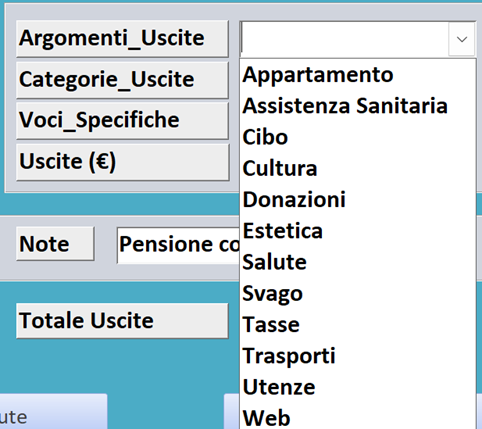The width and height of the screenshot is (482, 429).
Task: Collapse the Argomenti_Uscite dropdown arrow
Action: 462,39
